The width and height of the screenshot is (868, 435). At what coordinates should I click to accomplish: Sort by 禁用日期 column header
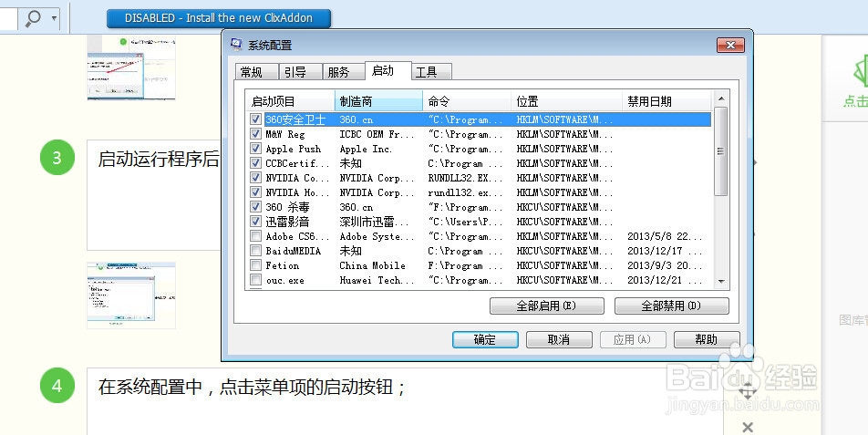click(x=666, y=101)
